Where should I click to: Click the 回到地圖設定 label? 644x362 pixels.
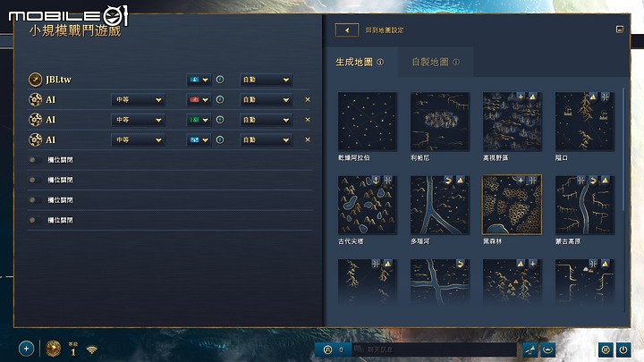(x=385, y=30)
